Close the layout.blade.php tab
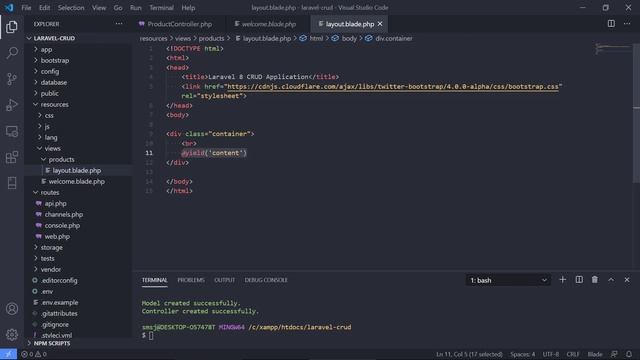The width and height of the screenshot is (640, 360). pyautogui.click(x=380, y=24)
